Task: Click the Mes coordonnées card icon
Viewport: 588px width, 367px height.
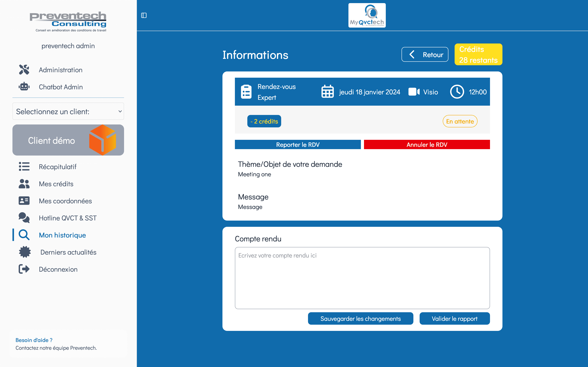Action: pyautogui.click(x=24, y=201)
